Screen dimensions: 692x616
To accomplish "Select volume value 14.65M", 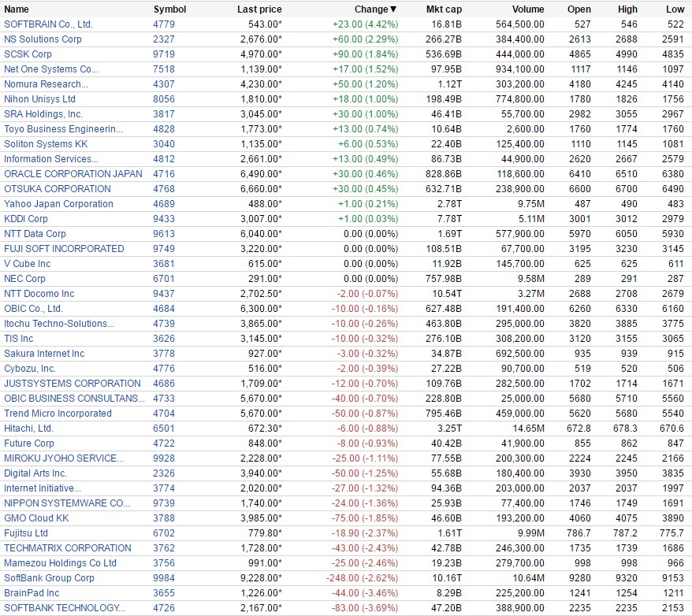I will pyautogui.click(x=529, y=429).
